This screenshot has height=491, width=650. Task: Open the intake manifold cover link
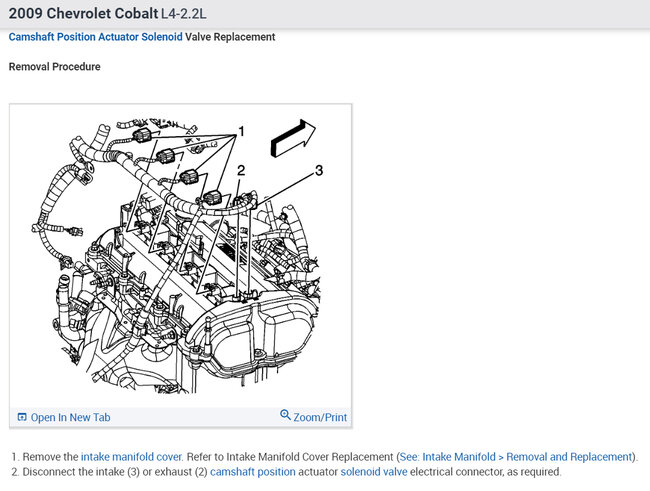(x=132, y=457)
